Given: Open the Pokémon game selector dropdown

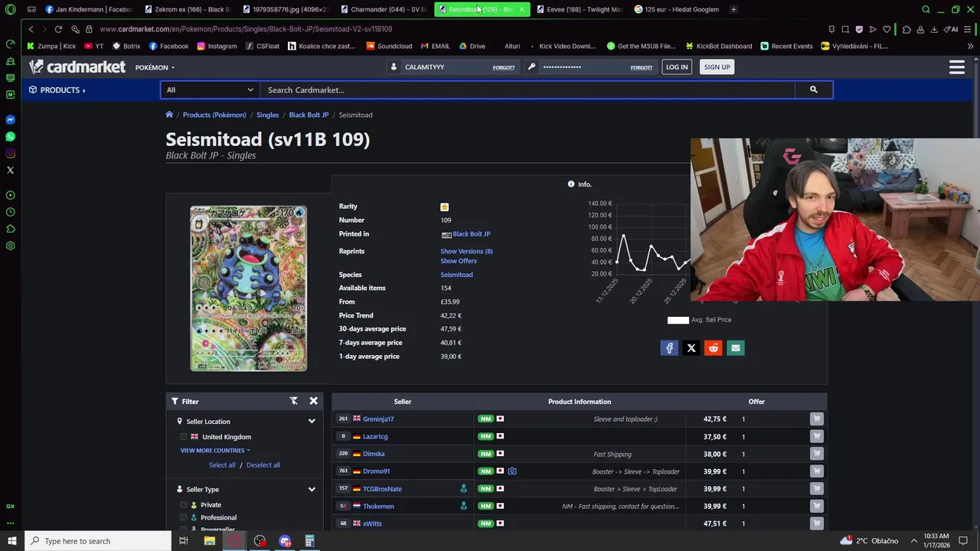Looking at the screenshot, I should click(155, 67).
